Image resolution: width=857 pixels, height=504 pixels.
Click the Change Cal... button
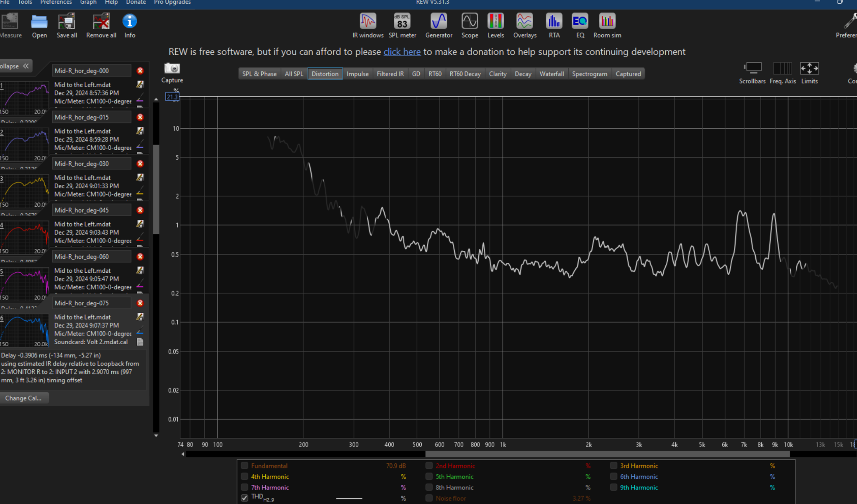pyautogui.click(x=23, y=398)
